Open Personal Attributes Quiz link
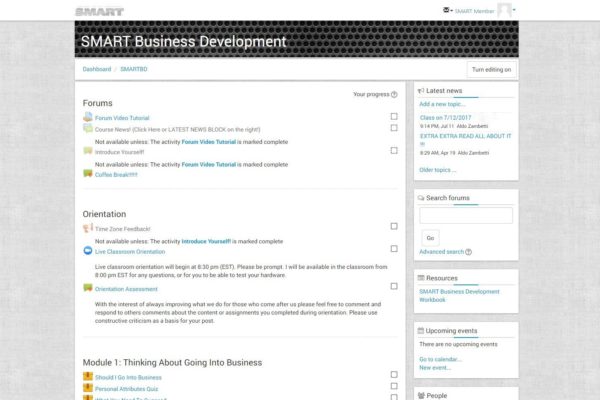Viewport: 600px width, 400px height. (x=126, y=389)
